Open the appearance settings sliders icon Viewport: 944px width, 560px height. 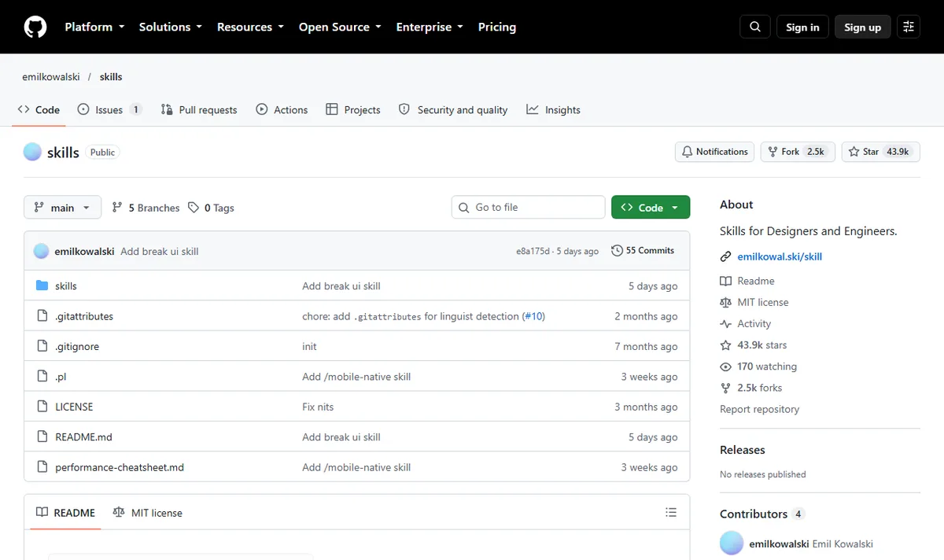(x=909, y=27)
